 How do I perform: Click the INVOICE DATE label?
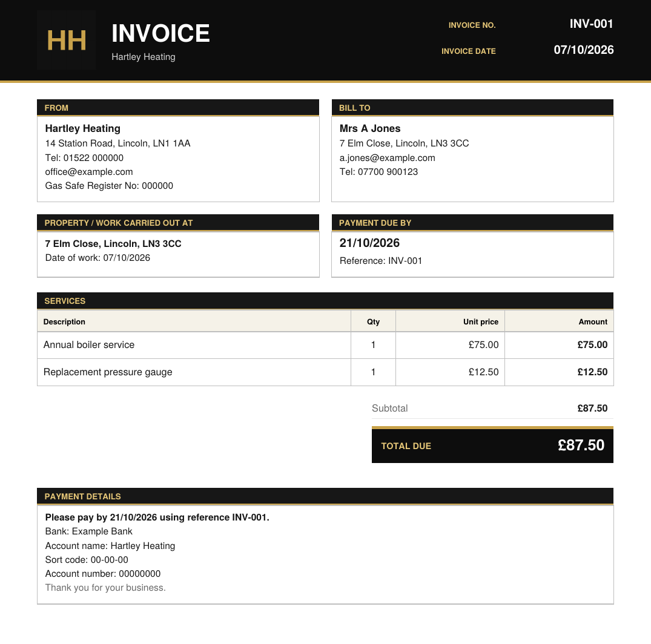pyautogui.click(x=468, y=51)
